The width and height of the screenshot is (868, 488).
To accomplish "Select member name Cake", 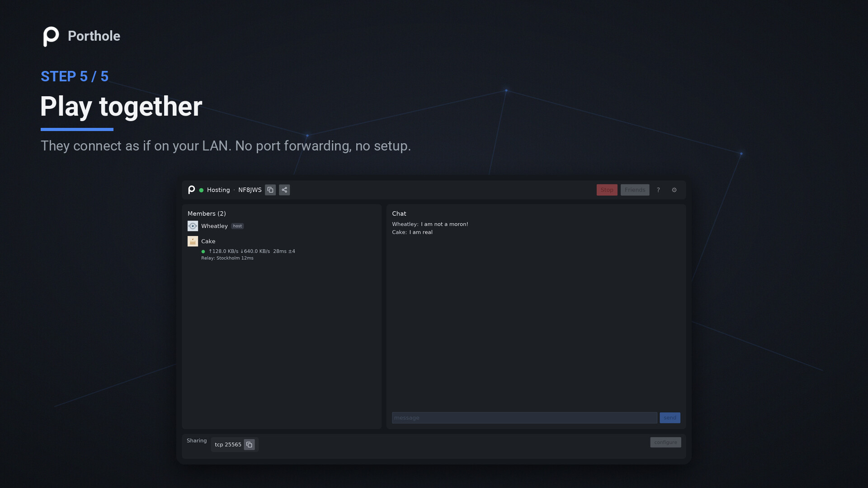I will tap(208, 241).
